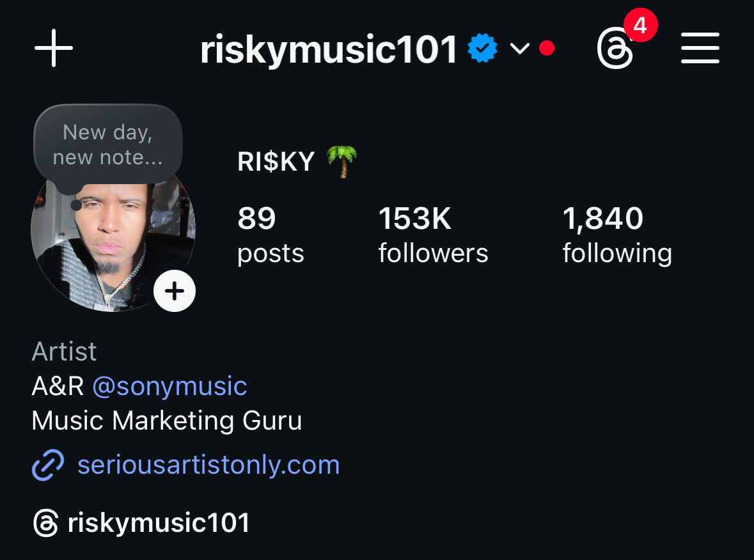This screenshot has height=560, width=754.
Task: Expand the account switcher chevron
Action: [x=519, y=49]
